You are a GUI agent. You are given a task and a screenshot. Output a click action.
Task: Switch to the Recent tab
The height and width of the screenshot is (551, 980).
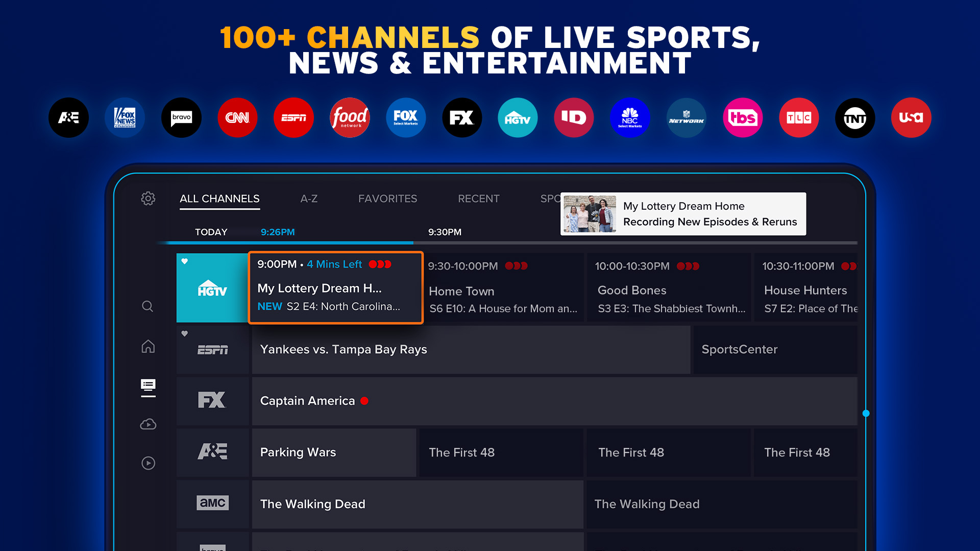tap(479, 198)
